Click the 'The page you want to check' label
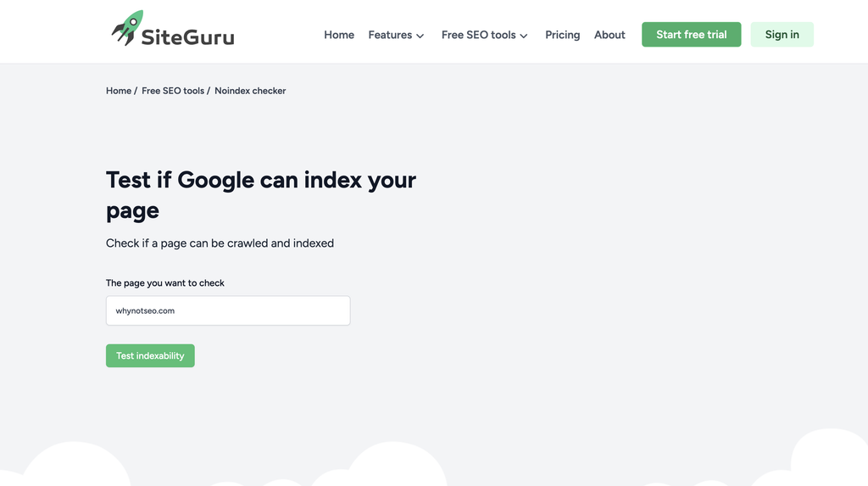 coord(165,283)
